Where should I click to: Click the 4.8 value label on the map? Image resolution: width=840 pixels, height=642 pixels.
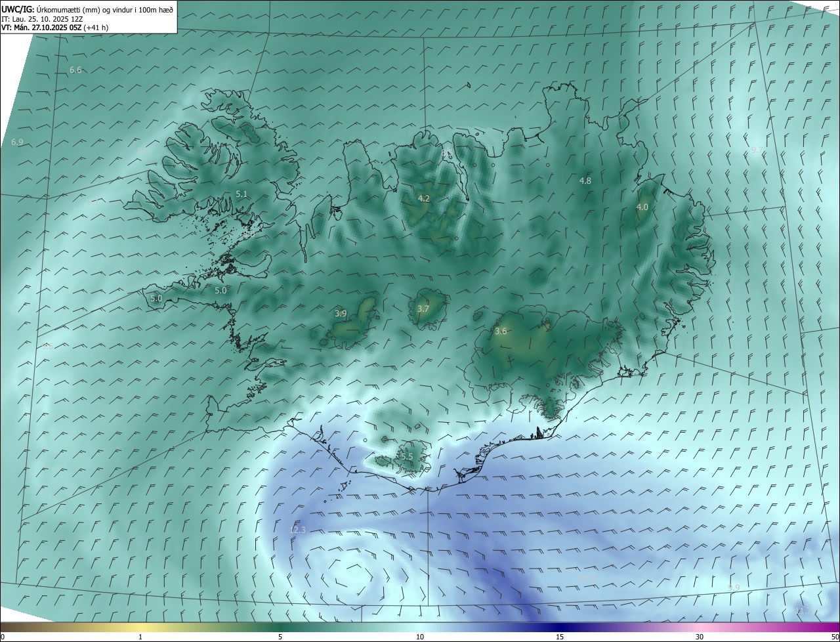point(585,181)
